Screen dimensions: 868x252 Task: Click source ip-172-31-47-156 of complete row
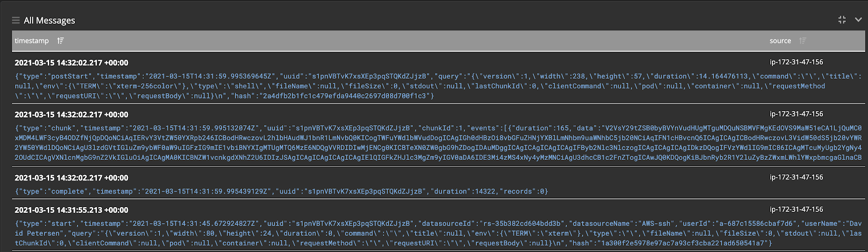click(796, 177)
